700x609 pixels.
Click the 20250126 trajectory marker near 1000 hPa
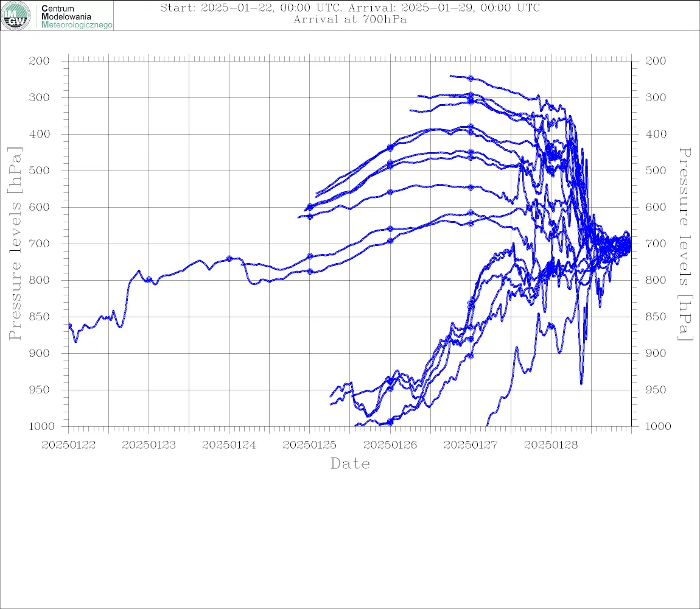pos(390,422)
